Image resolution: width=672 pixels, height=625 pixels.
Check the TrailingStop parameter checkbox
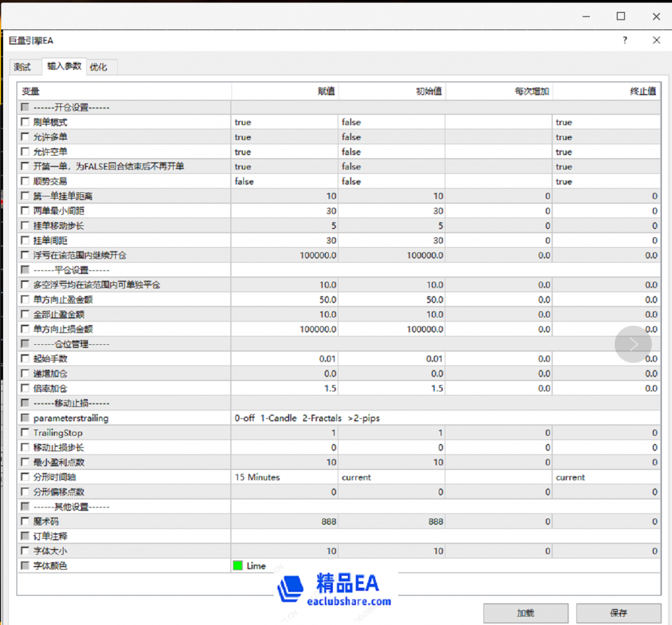25,433
